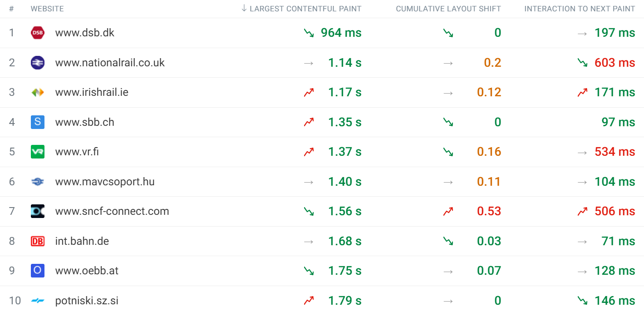Open the www.vr.fi website row
The image size is (644, 312).
point(322,152)
